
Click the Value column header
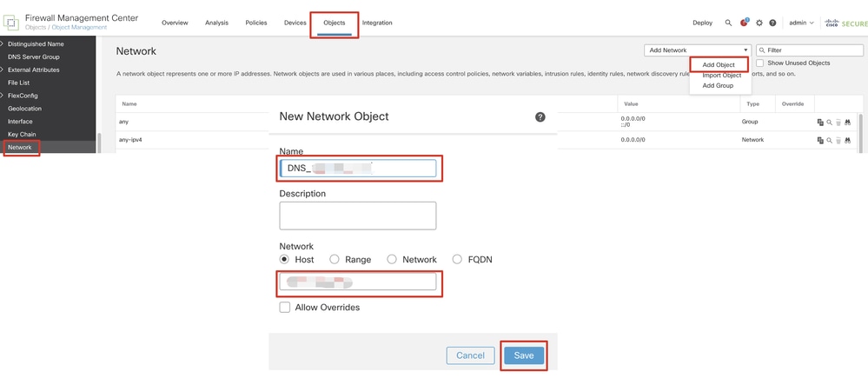click(x=631, y=104)
